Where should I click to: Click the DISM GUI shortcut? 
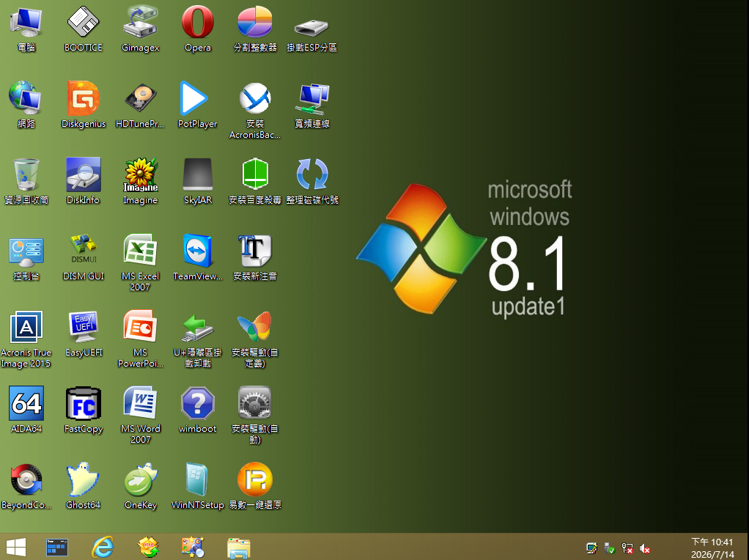click(x=83, y=257)
